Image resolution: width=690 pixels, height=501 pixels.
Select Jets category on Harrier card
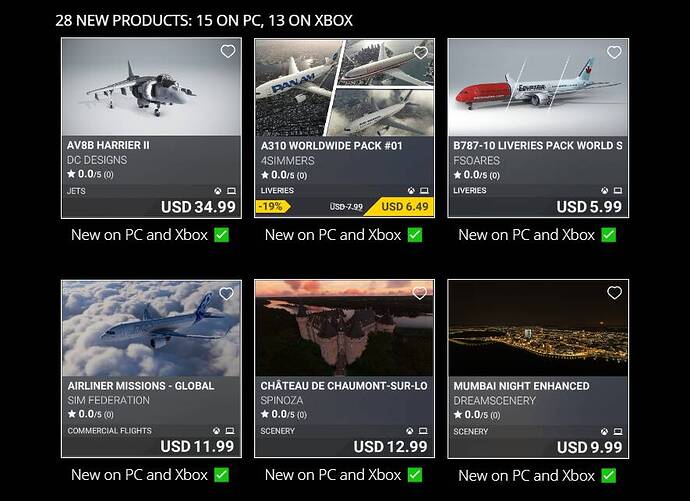pyautogui.click(x=78, y=190)
